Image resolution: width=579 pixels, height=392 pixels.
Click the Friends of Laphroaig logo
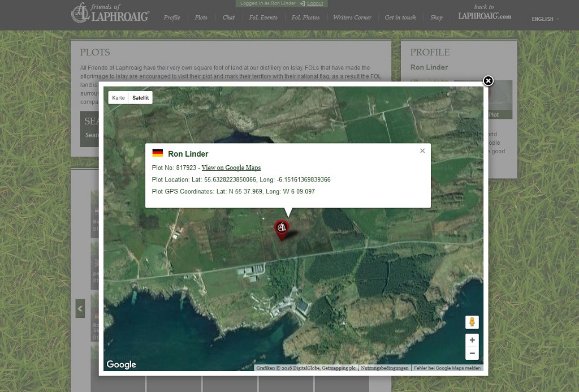(110, 14)
